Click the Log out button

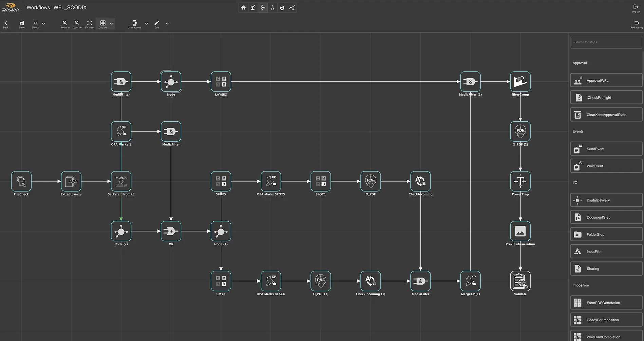(635, 7)
